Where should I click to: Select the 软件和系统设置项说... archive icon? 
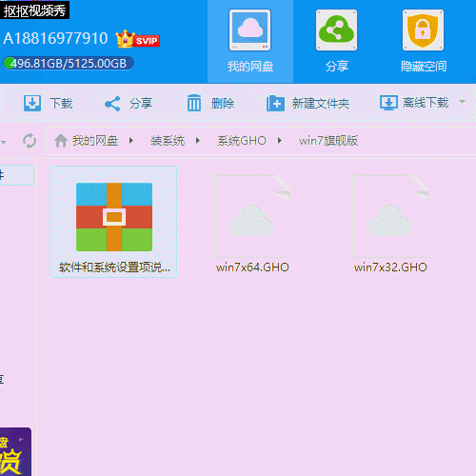click(x=114, y=217)
